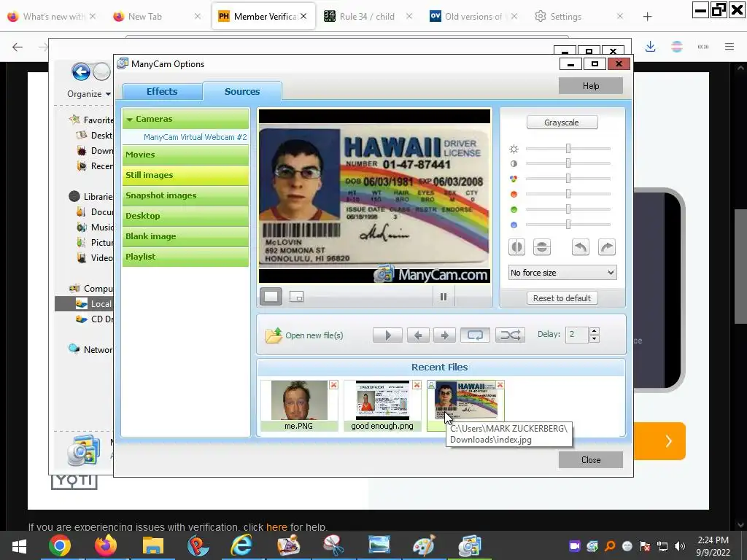
Task: Adjust the red channel slider handle
Action: pyautogui.click(x=568, y=194)
